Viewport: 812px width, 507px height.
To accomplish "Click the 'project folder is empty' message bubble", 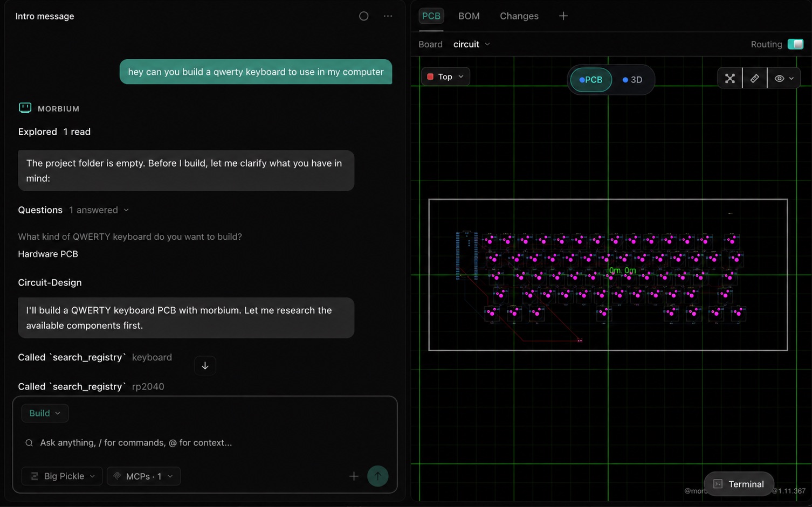I will [186, 171].
